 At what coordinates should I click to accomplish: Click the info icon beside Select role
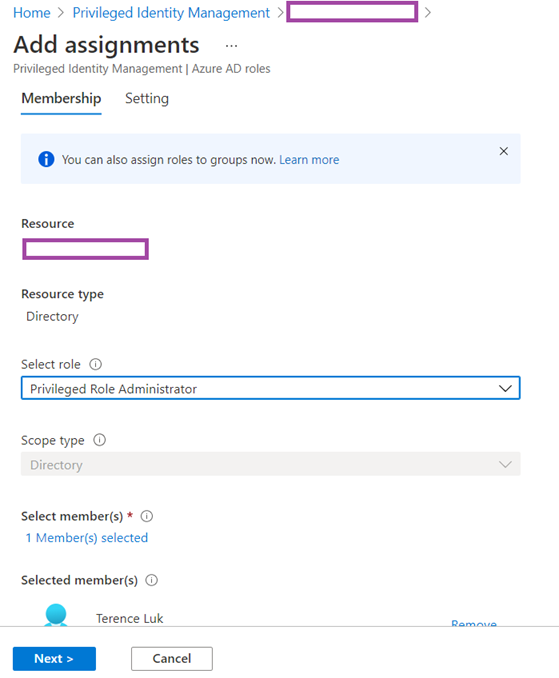(96, 364)
